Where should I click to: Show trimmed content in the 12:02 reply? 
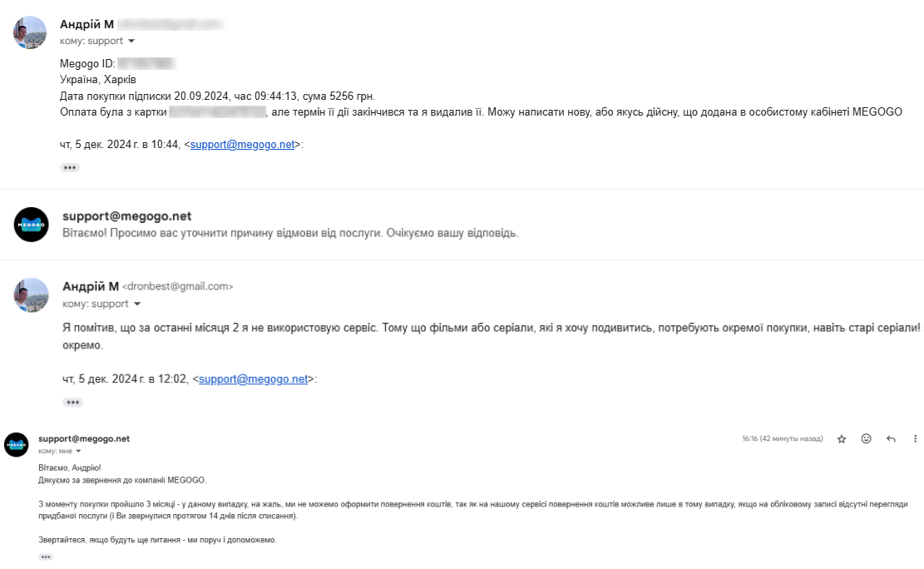(x=73, y=402)
